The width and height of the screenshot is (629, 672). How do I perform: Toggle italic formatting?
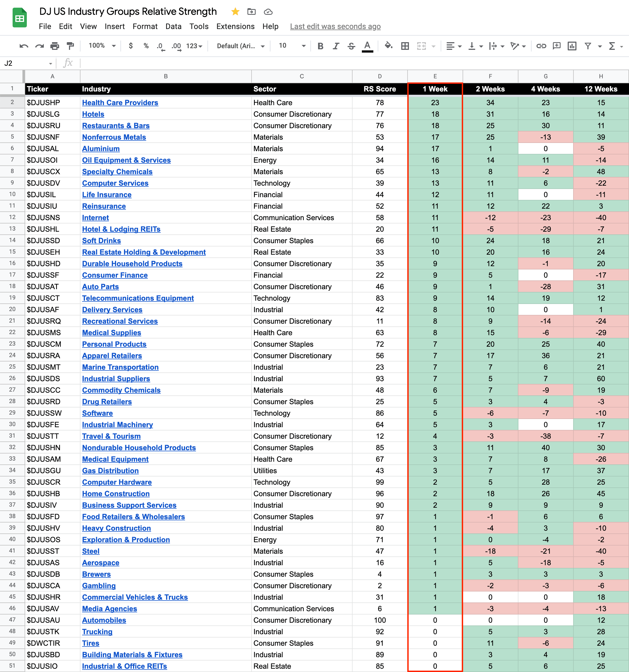(336, 46)
